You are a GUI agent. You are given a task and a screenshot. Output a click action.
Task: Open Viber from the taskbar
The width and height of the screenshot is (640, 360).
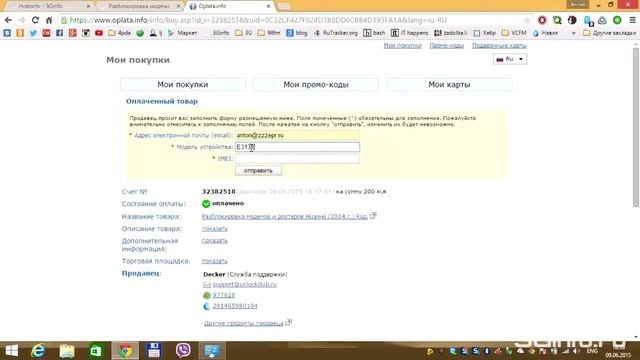[183, 351]
